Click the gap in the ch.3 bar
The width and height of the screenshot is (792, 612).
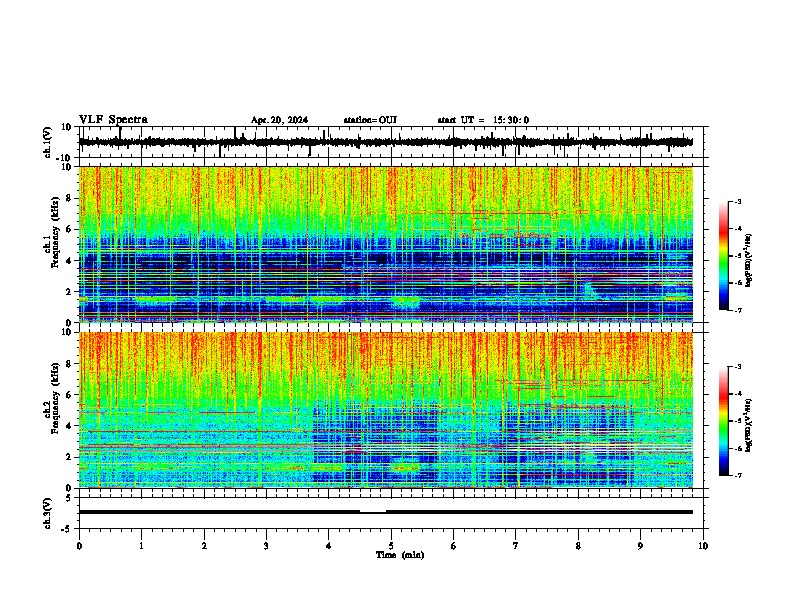click(x=373, y=512)
